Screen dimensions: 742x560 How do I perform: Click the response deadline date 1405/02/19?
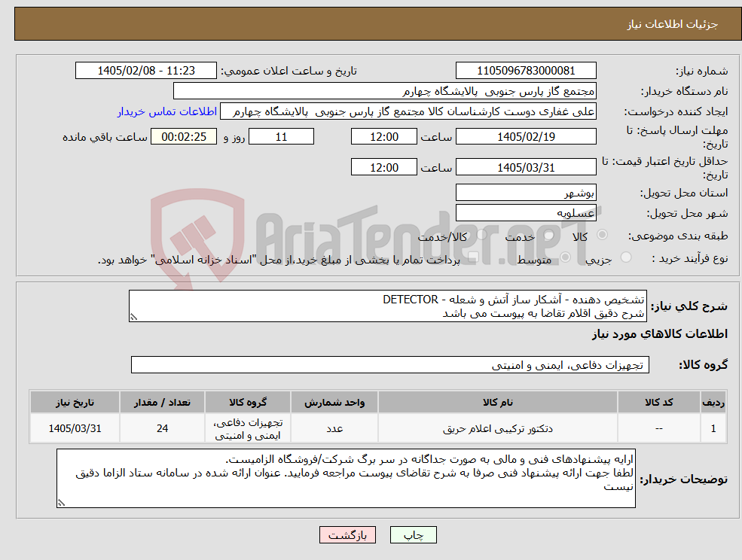coord(526,137)
